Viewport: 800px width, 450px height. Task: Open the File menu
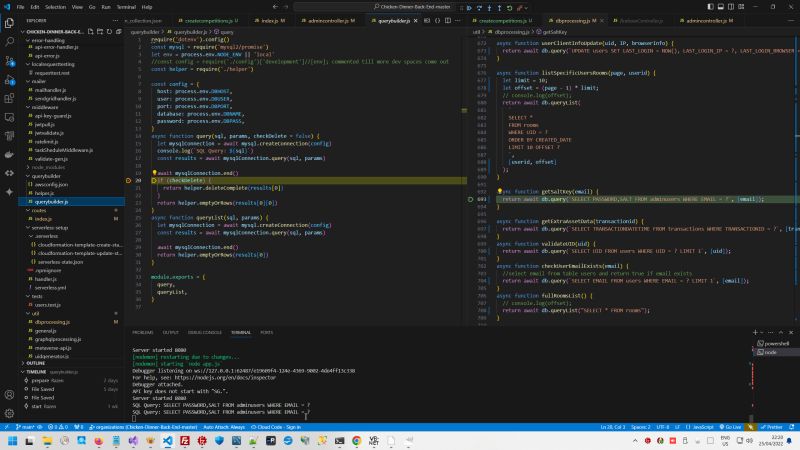click(20, 7)
